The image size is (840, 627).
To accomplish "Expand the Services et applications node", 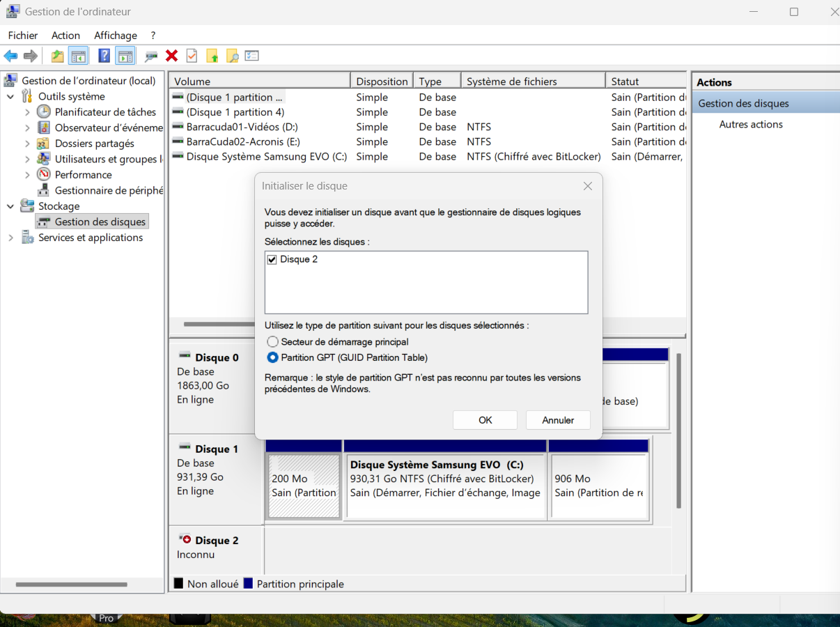I will pos(10,238).
